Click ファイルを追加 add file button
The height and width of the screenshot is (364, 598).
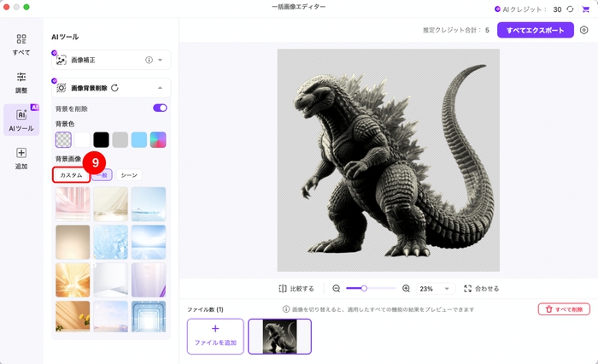tap(215, 337)
